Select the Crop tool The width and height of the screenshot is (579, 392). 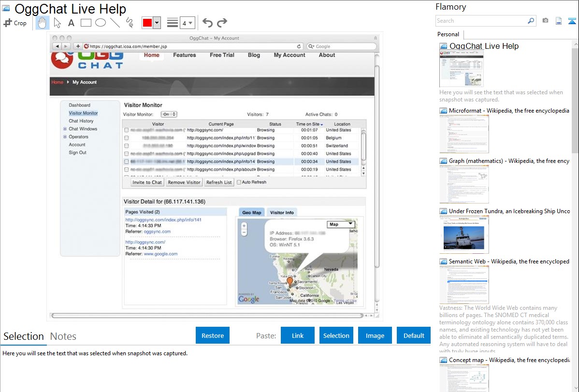(x=15, y=23)
